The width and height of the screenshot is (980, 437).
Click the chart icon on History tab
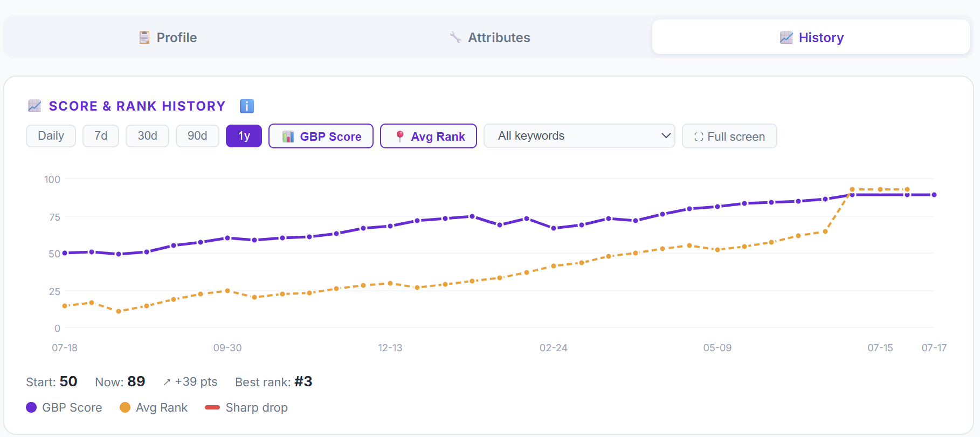786,37
